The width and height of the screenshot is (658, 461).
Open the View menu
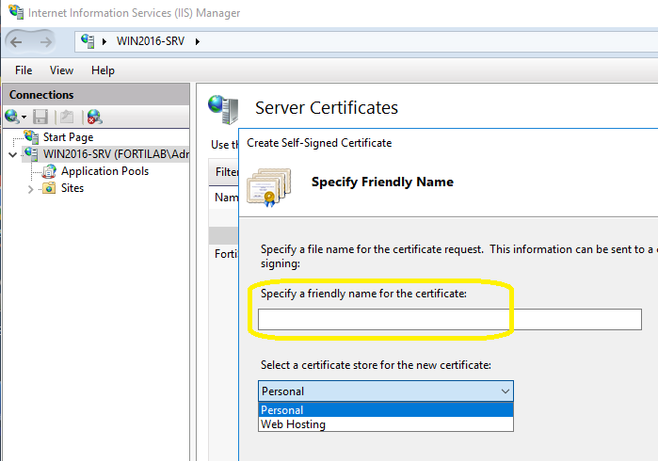[x=62, y=70]
